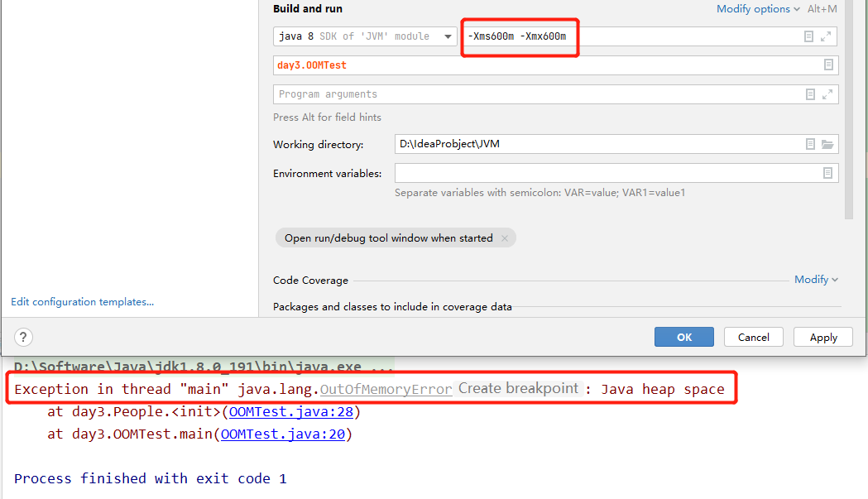The height and width of the screenshot is (499, 868).
Task: Open Code Coverage Modify dropdown
Action: [x=816, y=280]
